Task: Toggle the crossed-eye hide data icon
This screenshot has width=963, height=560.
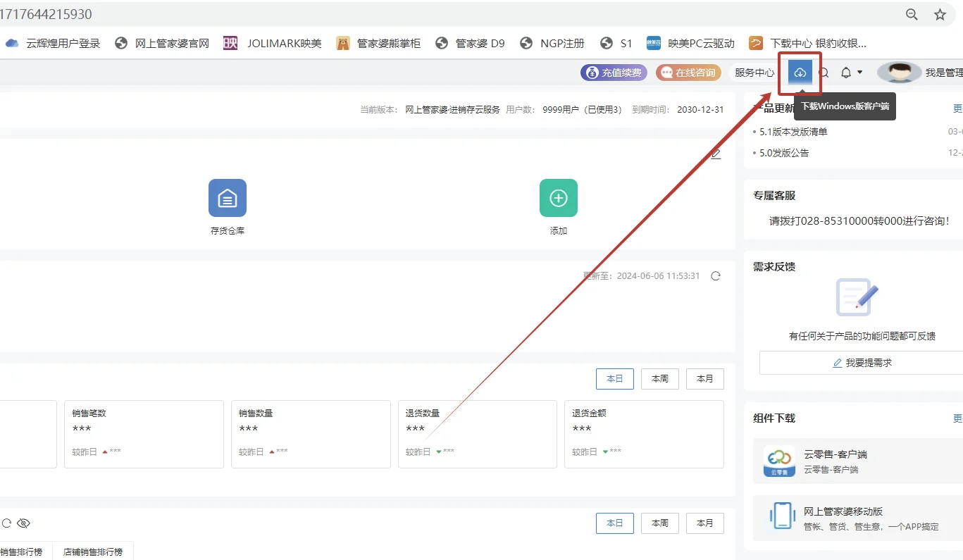Action: tap(23, 523)
